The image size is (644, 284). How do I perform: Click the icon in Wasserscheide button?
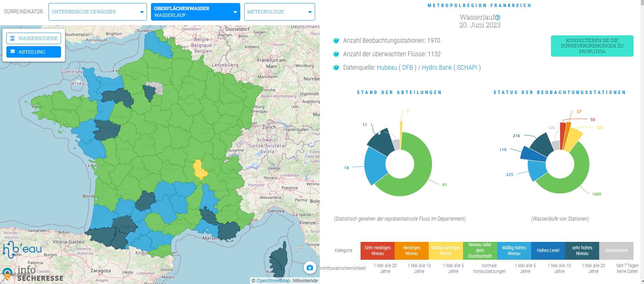click(x=13, y=38)
